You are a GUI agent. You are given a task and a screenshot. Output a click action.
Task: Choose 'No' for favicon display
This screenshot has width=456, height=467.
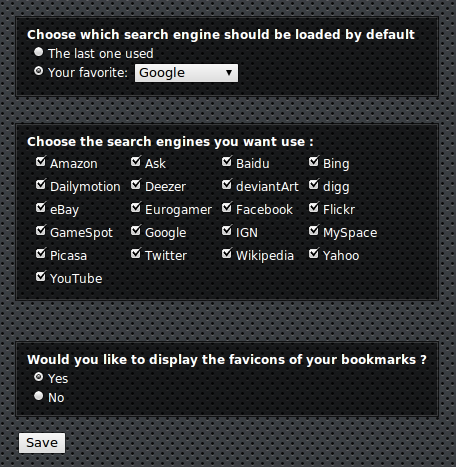(39, 396)
